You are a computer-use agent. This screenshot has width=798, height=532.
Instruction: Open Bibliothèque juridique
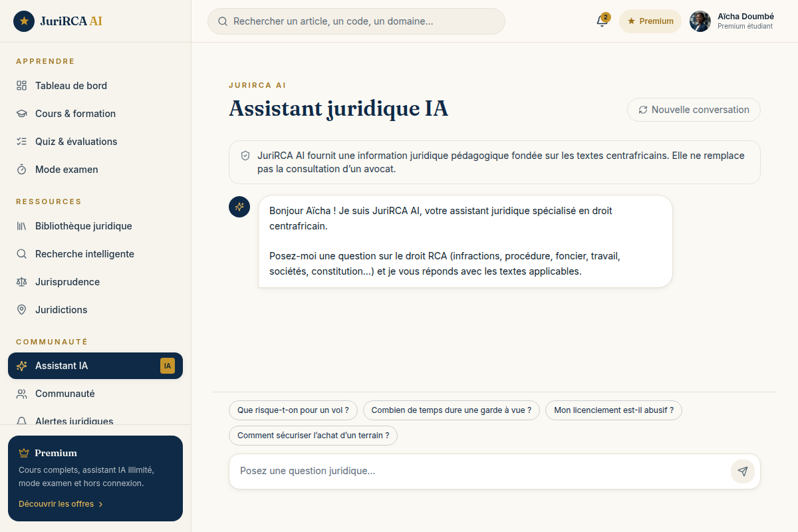95,226
